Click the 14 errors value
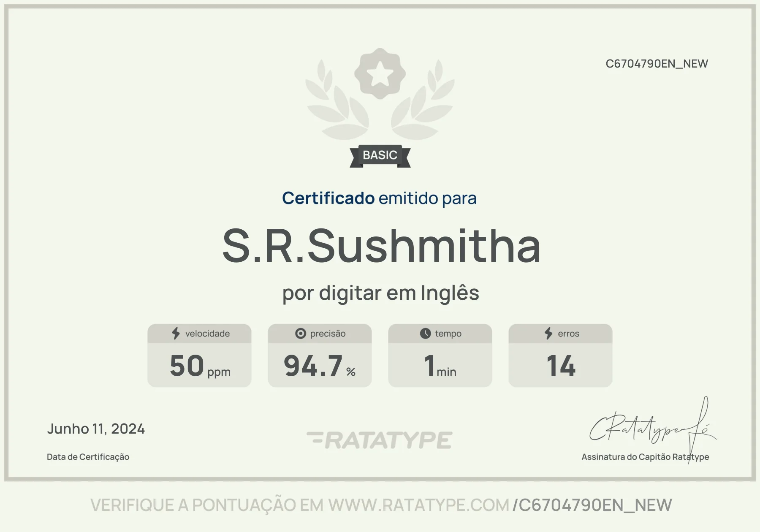 click(561, 366)
